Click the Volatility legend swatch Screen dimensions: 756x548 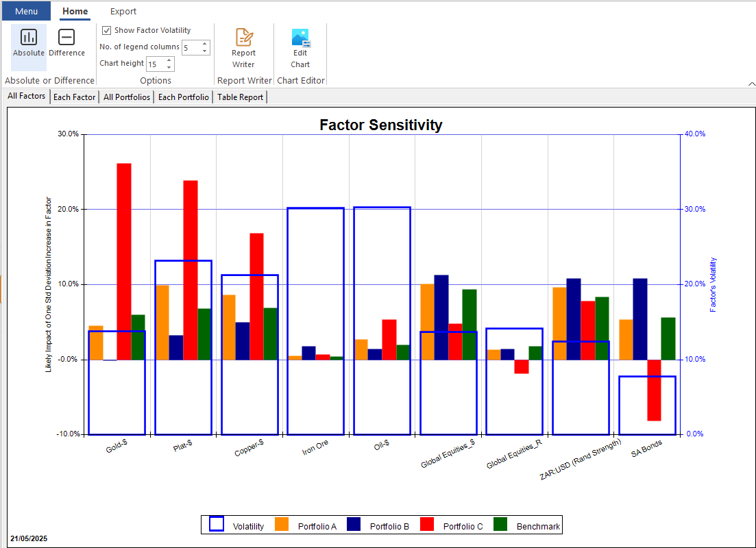point(217,524)
